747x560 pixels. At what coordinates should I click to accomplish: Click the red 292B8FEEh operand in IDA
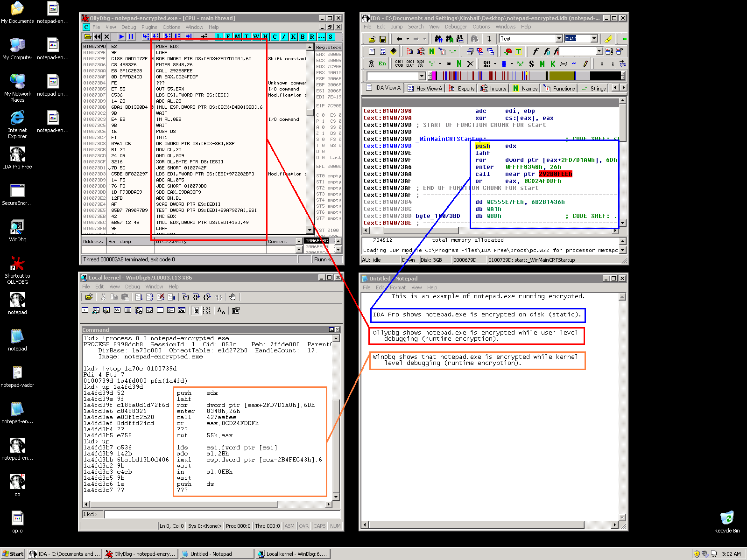click(x=555, y=174)
